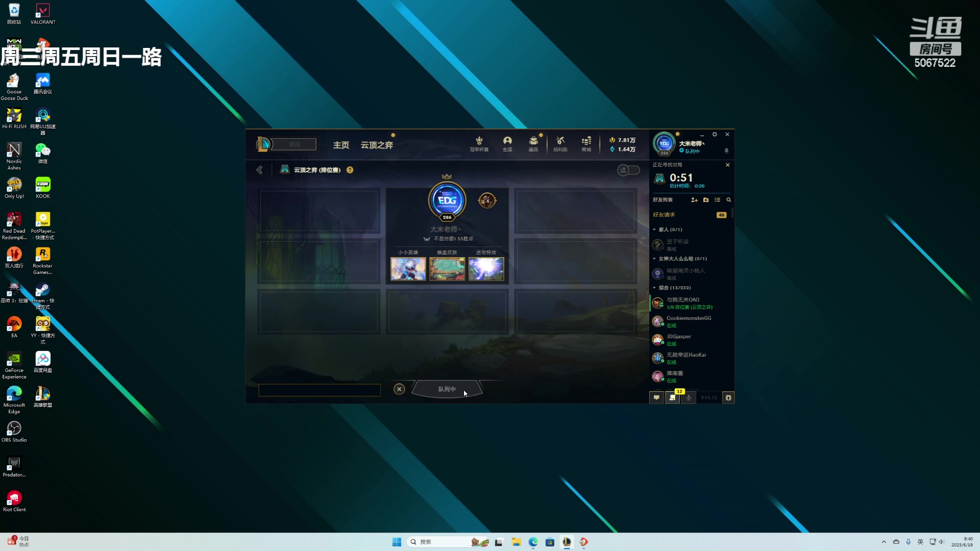Viewport: 980px width, 551px height.
Task: Open the client settings gear icon
Action: (x=715, y=135)
